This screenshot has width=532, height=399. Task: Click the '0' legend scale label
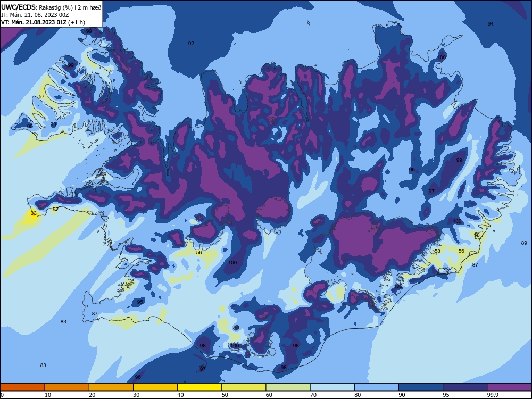click(2, 395)
